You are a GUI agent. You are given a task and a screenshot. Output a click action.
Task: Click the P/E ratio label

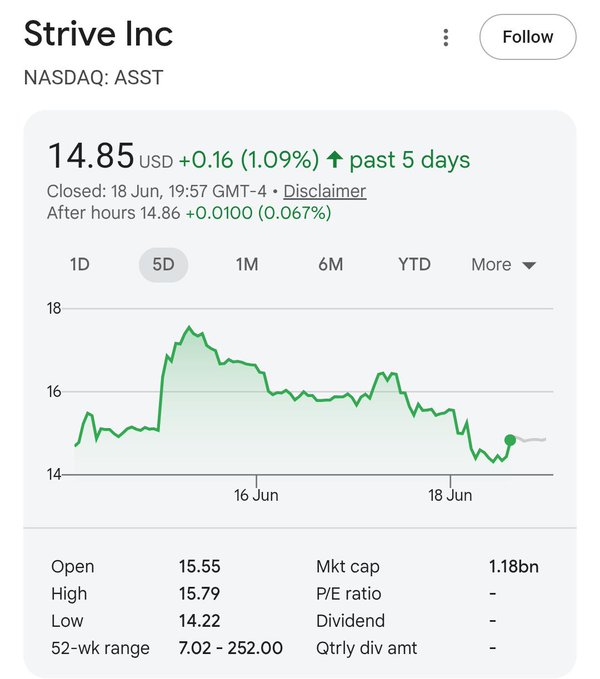tap(348, 594)
